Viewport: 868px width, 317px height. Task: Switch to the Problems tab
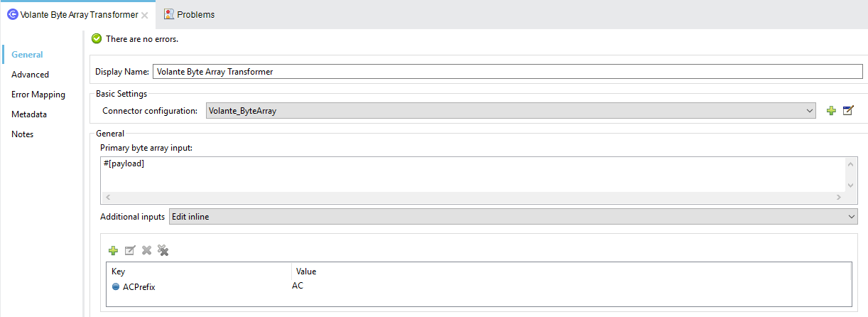[x=195, y=14]
